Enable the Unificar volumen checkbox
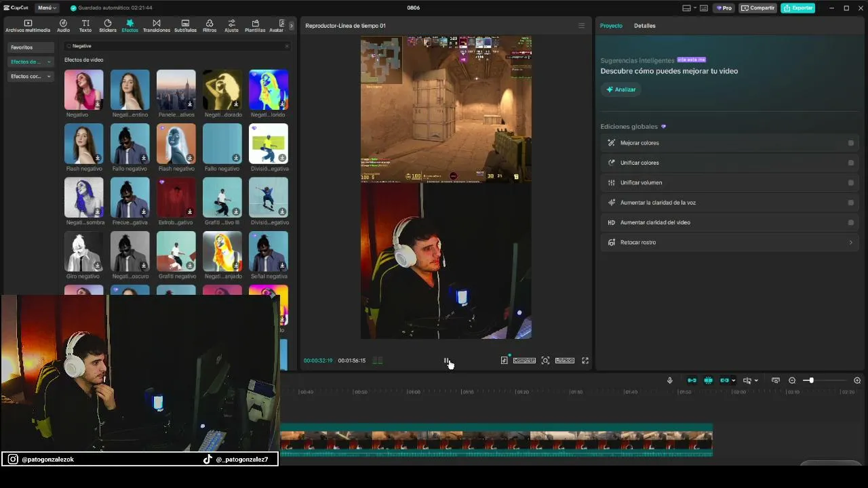This screenshot has height=488, width=868. point(851,182)
